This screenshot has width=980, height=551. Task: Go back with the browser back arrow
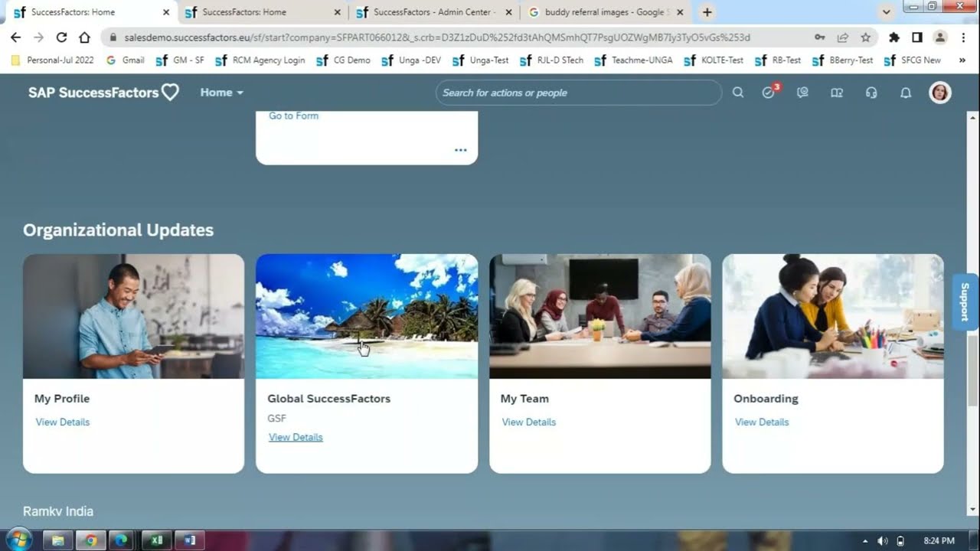pos(15,37)
